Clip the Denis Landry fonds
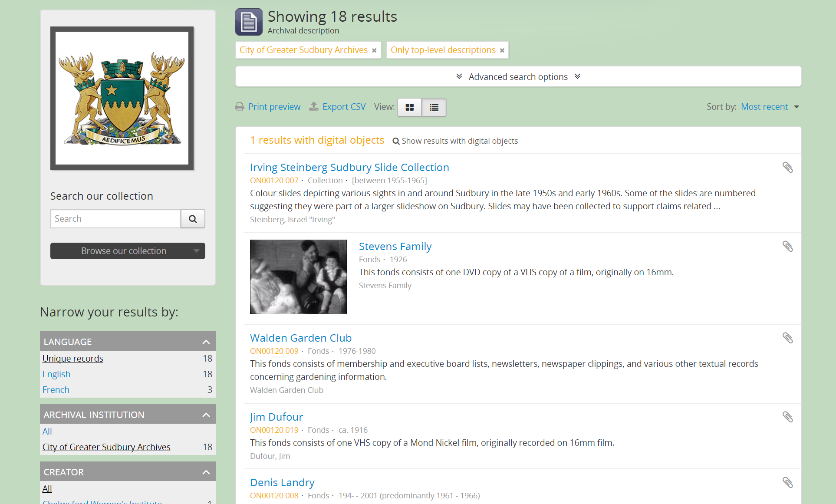Viewport: 836px width, 504px height. coord(787,483)
